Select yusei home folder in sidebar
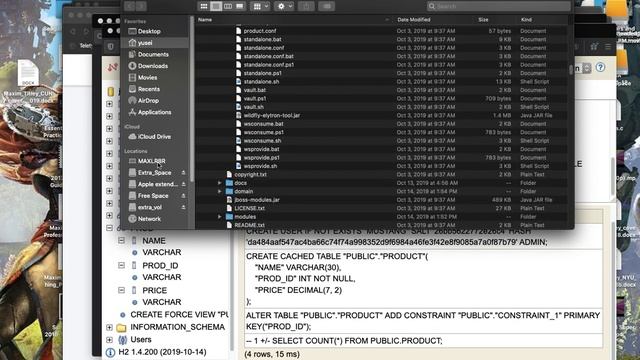 (145, 43)
